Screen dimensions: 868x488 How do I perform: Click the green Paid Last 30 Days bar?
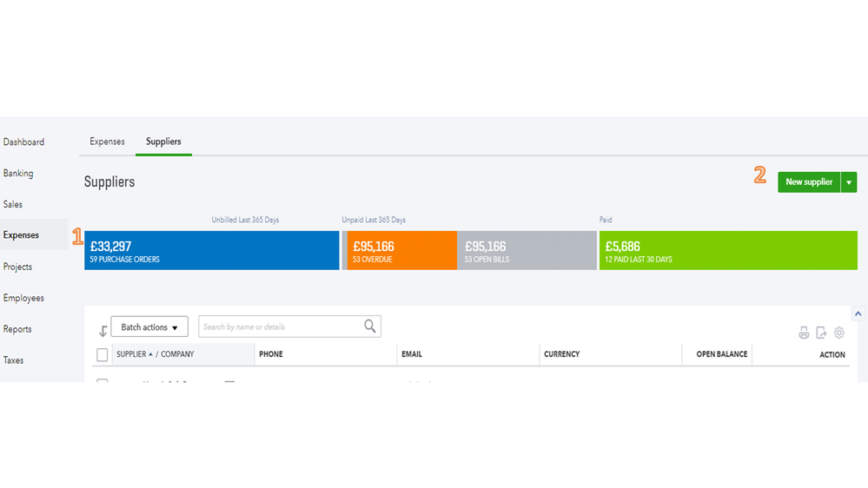coord(727,251)
